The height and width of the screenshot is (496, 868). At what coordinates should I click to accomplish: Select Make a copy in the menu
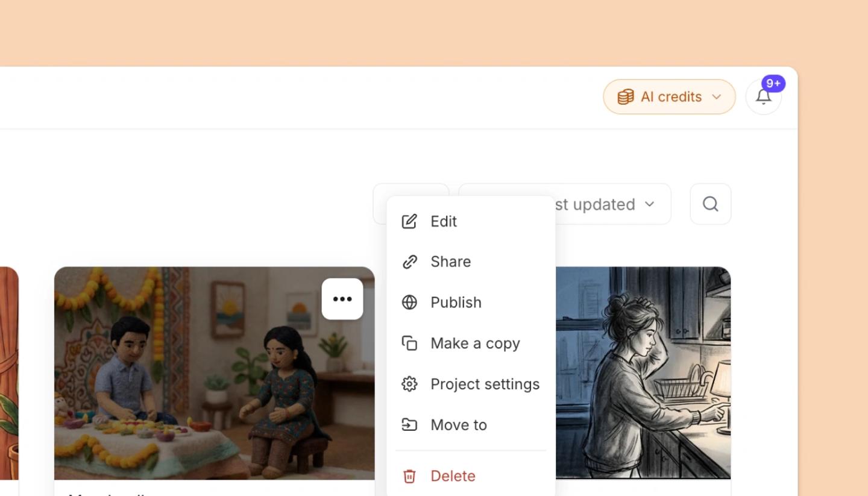click(471, 344)
